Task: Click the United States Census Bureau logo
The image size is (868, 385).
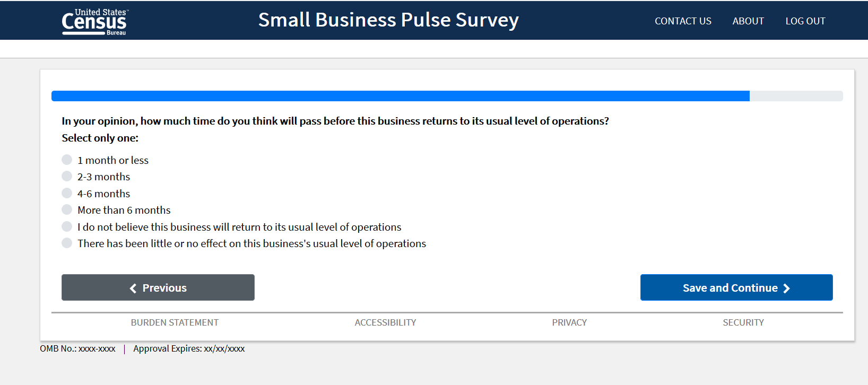Action: coord(94,22)
